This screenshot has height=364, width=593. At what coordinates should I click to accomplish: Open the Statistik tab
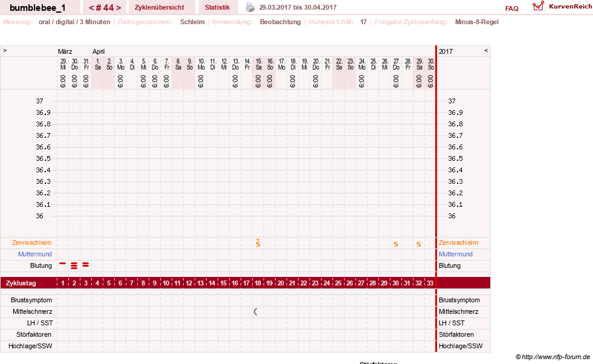point(217,7)
